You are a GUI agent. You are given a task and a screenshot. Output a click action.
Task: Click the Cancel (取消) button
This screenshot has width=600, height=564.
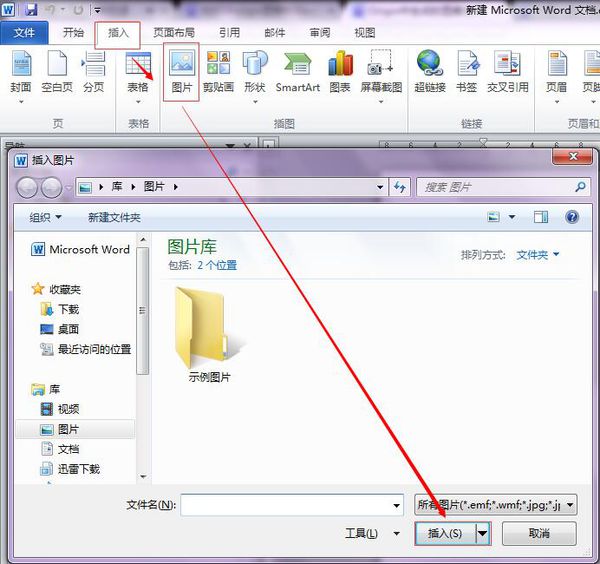click(539, 533)
